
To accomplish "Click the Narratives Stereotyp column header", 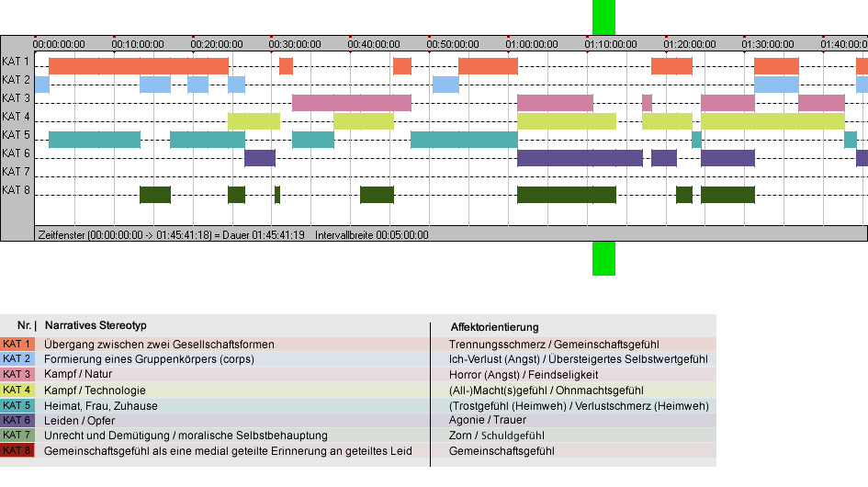I will (96, 325).
